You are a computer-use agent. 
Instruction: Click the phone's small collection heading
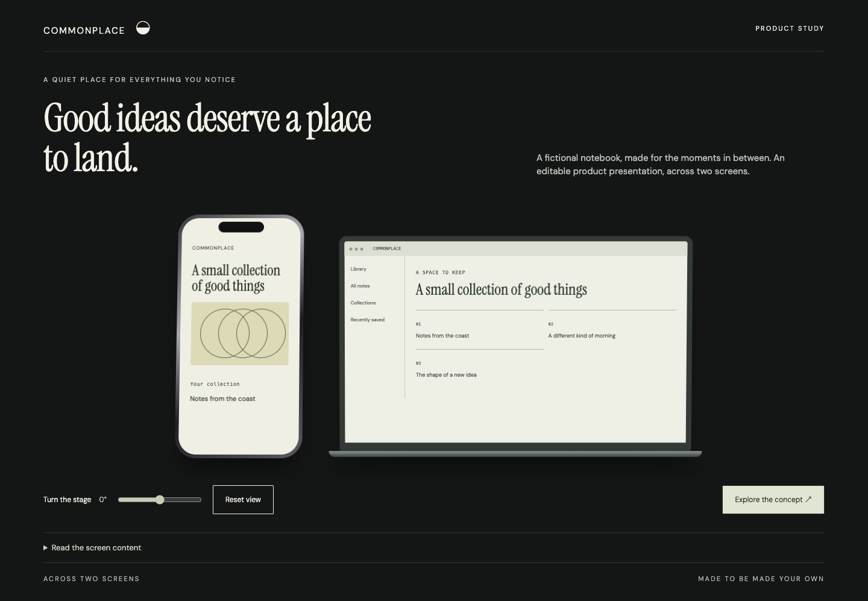(x=236, y=278)
